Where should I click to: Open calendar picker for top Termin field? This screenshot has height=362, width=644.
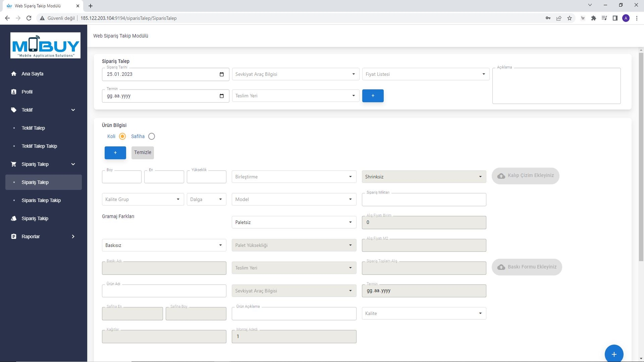(x=222, y=96)
